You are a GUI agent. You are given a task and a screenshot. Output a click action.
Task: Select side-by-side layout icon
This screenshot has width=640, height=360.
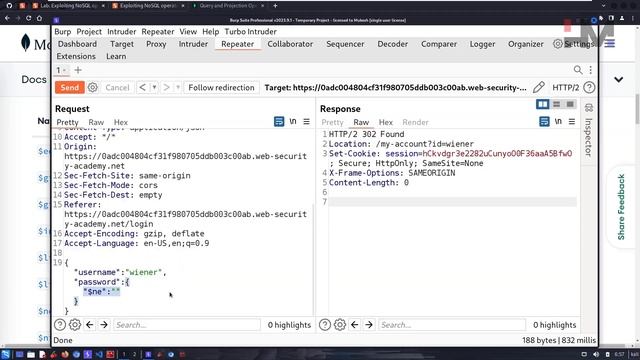(x=542, y=104)
